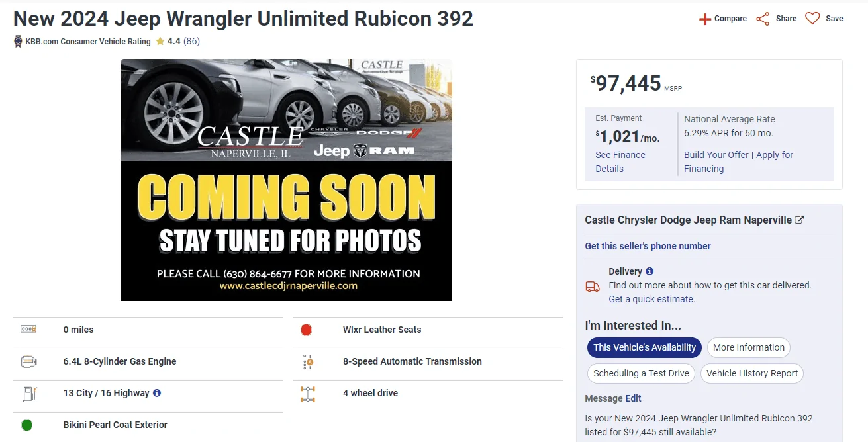Click the info icon next to Delivery
This screenshot has height=442, width=868.
pos(650,271)
